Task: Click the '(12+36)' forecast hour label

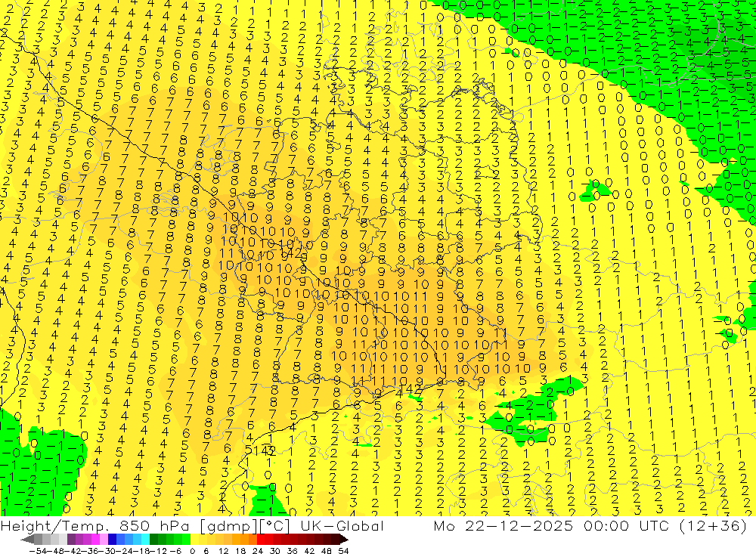Action: (713, 525)
